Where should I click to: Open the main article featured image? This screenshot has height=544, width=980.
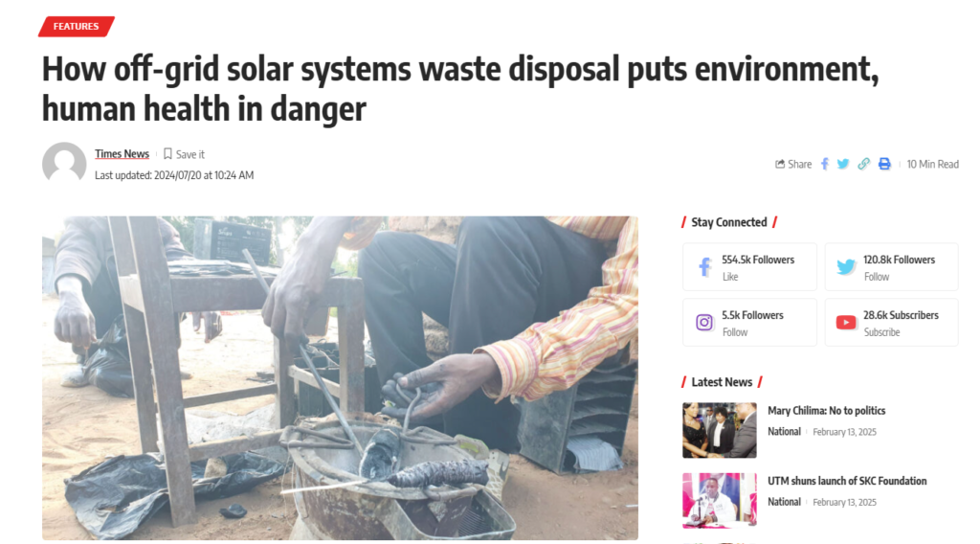(340, 378)
